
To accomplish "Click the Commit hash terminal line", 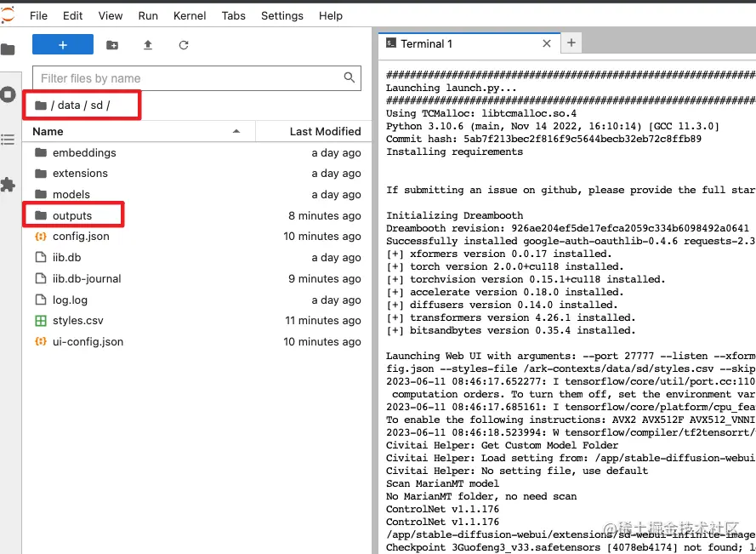I will [544, 139].
